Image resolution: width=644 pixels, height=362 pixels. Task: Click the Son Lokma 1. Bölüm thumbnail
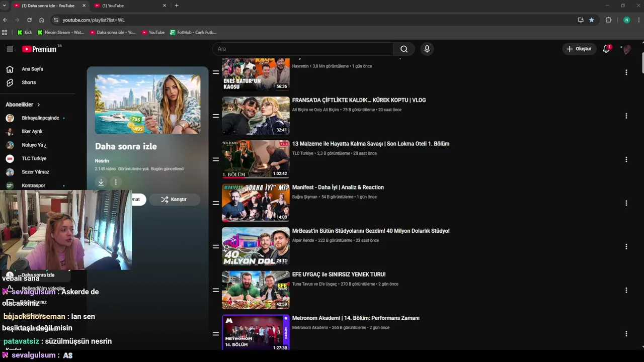tap(256, 159)
